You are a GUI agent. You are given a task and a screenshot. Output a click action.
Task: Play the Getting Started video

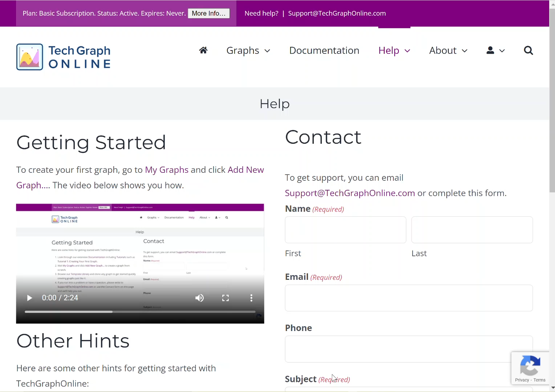(29, 298)
